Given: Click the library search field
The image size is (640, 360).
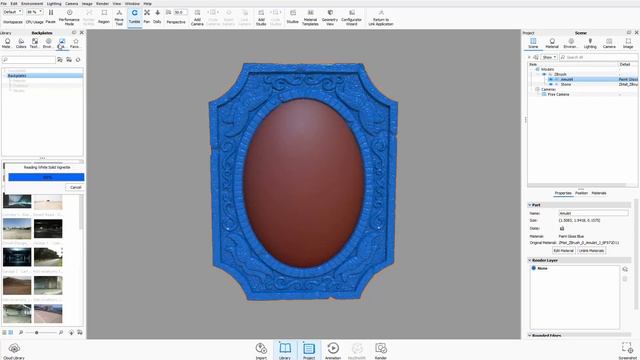Looking at the screenshot, I should click(29, 60).
